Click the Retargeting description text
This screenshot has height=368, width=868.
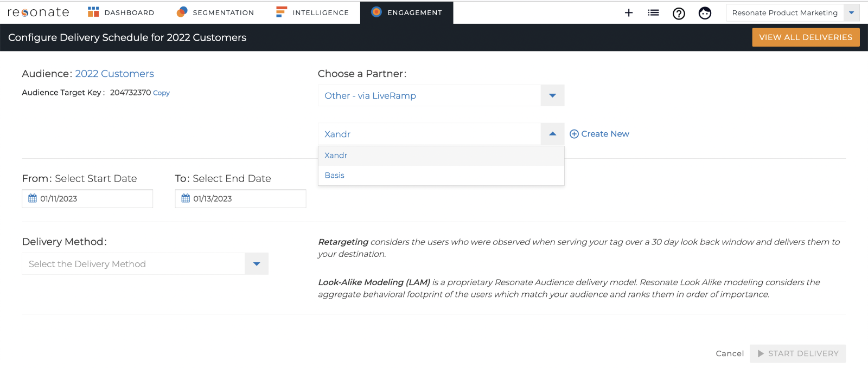(x=579, y=248)
